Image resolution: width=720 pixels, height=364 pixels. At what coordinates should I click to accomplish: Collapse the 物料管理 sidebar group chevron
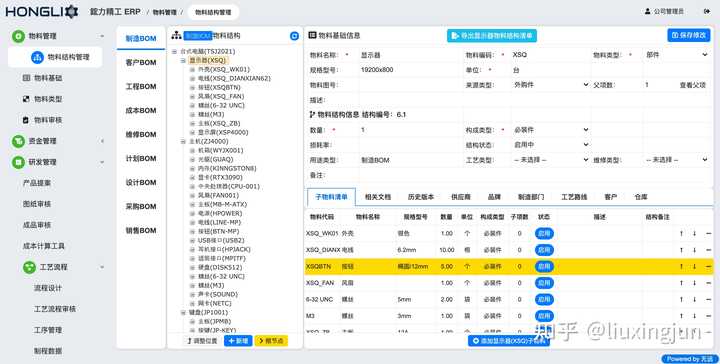(102, 36)
